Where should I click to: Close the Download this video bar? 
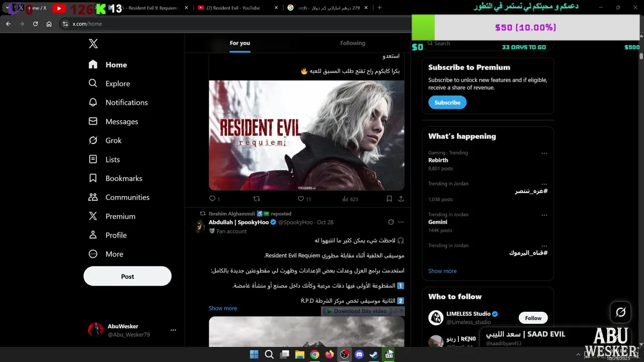[x=401, y=311]
